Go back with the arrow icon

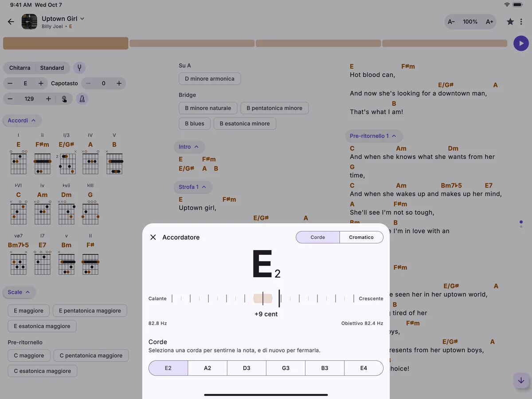tap(11, 22)
